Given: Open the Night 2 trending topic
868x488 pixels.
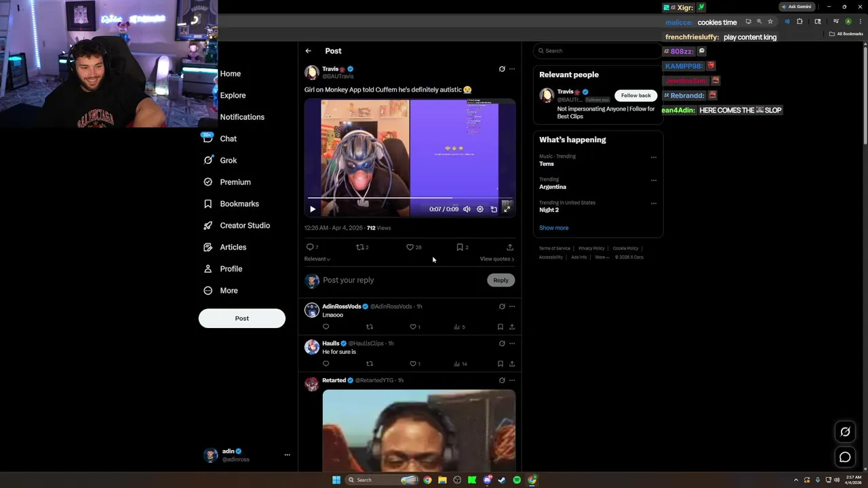Looking at the screenshot, I should [549, 210].
